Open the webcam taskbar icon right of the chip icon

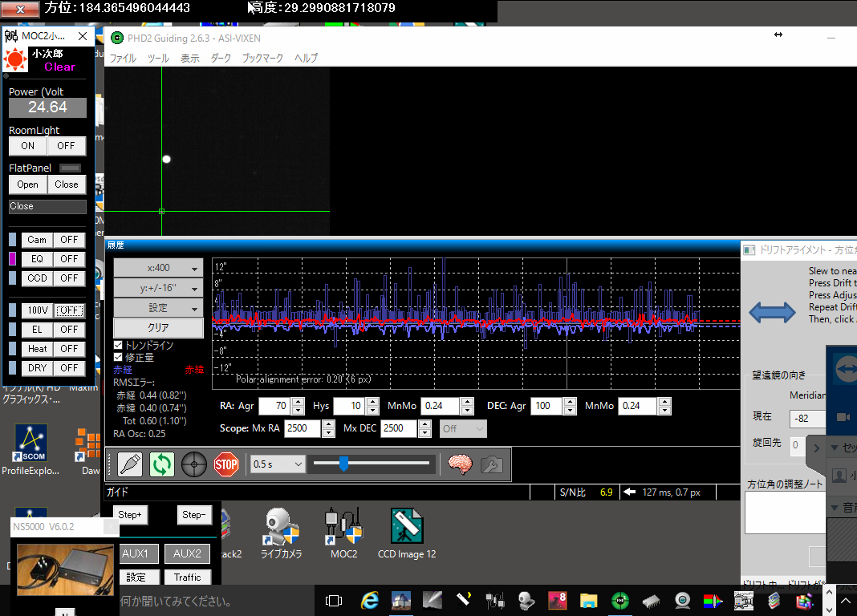683,601
